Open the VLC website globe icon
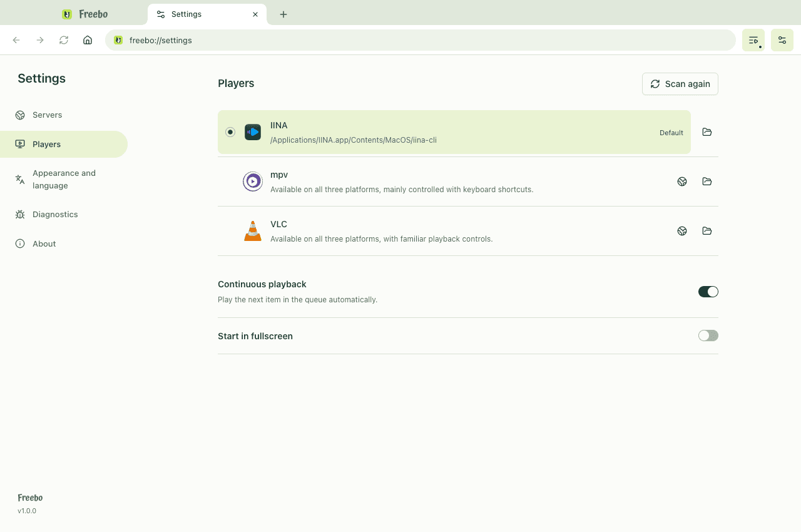Image resolution: width=801 pixels, height=532 pixels. point(682,231)
